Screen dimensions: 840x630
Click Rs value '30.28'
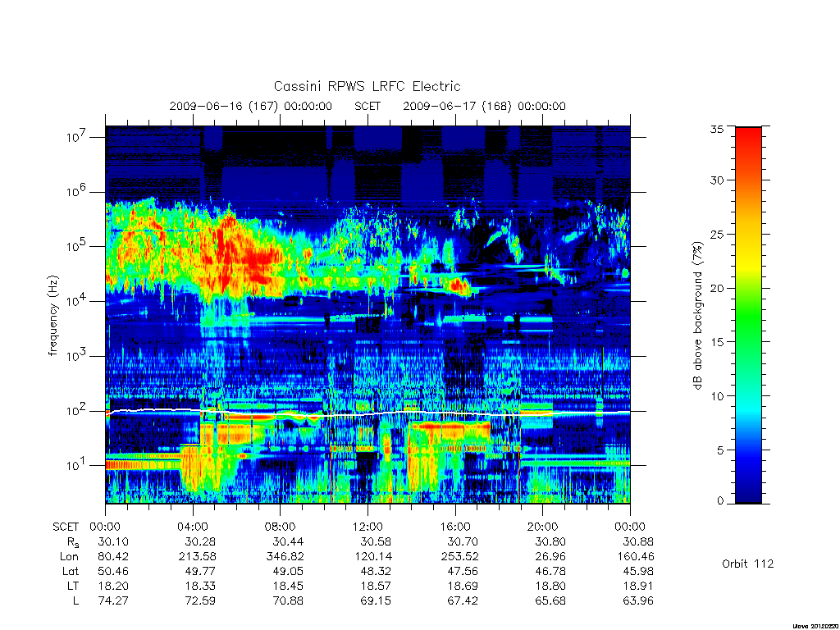[x=200, y=541]
